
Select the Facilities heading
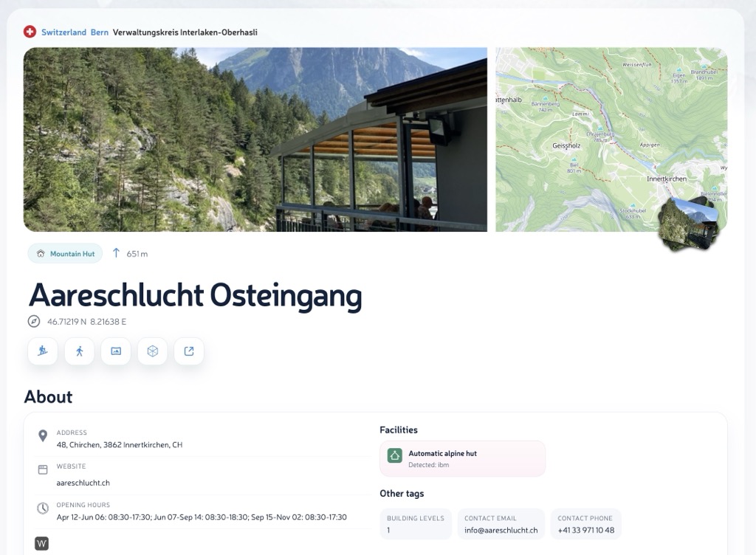398,430
